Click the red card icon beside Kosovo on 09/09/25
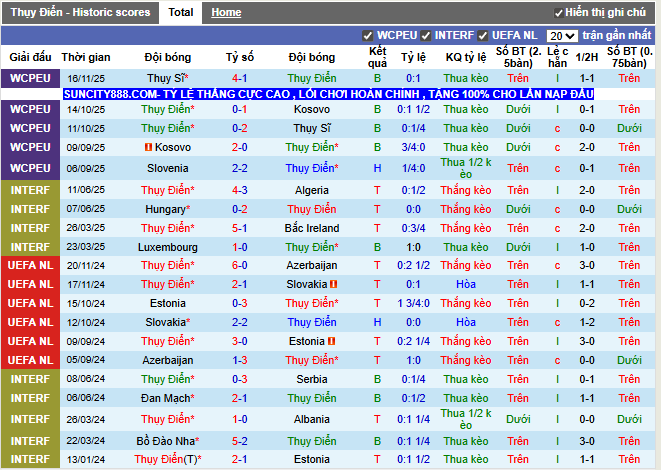 pyautogui.click(x=148, y=147)
